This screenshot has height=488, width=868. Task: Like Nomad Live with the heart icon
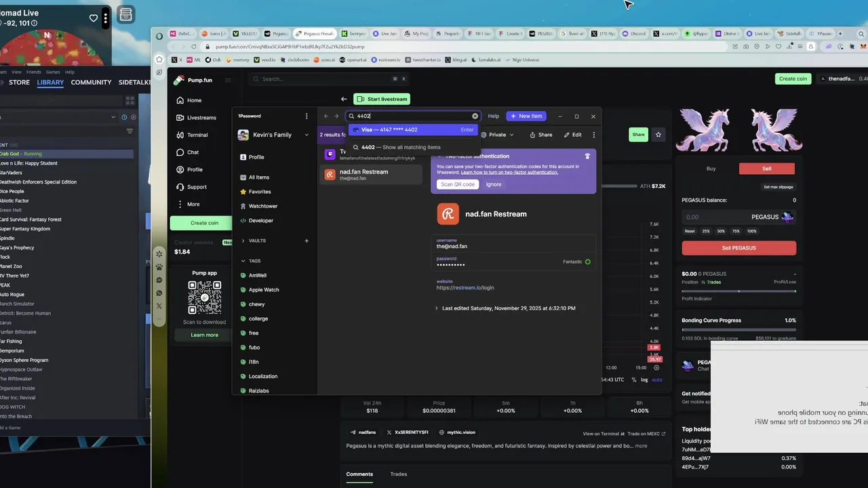point(94,18)
